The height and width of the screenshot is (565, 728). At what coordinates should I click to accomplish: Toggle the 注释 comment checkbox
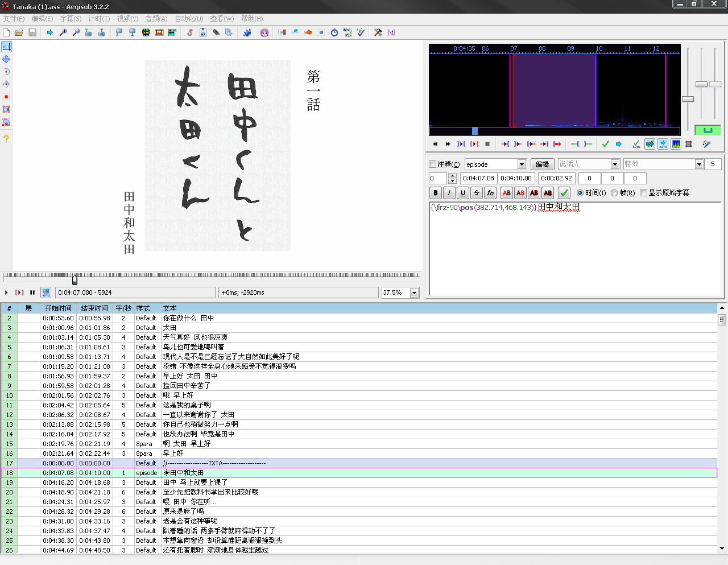432,164
